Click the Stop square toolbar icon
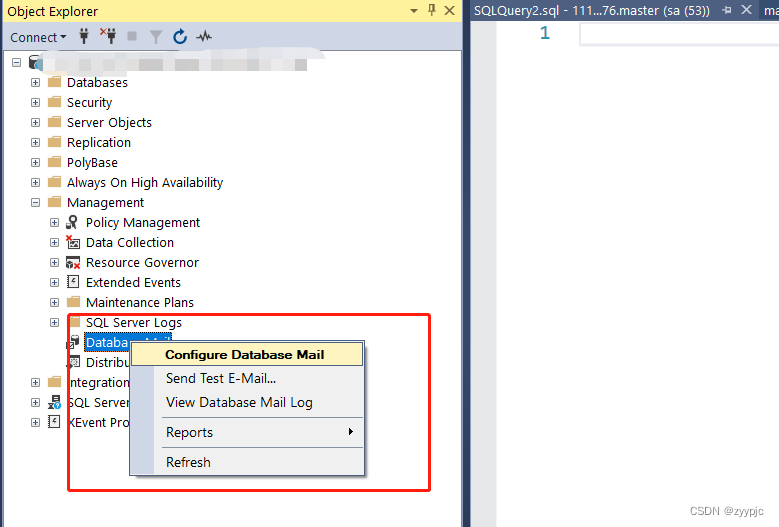This screenshot has height=527, width=779. point(132,36)
